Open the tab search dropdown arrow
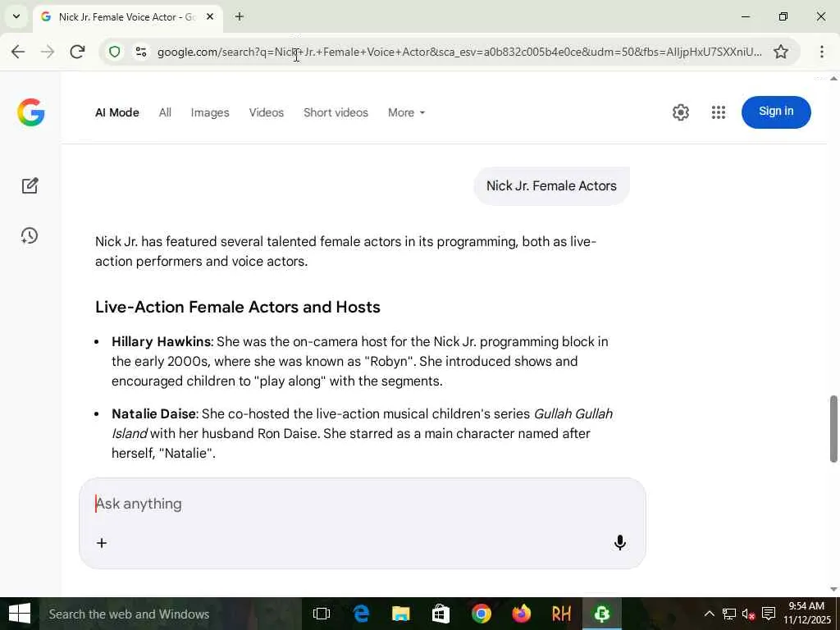Image resolution: width=840 pixels, height=630 pixels. pos(16,16)
